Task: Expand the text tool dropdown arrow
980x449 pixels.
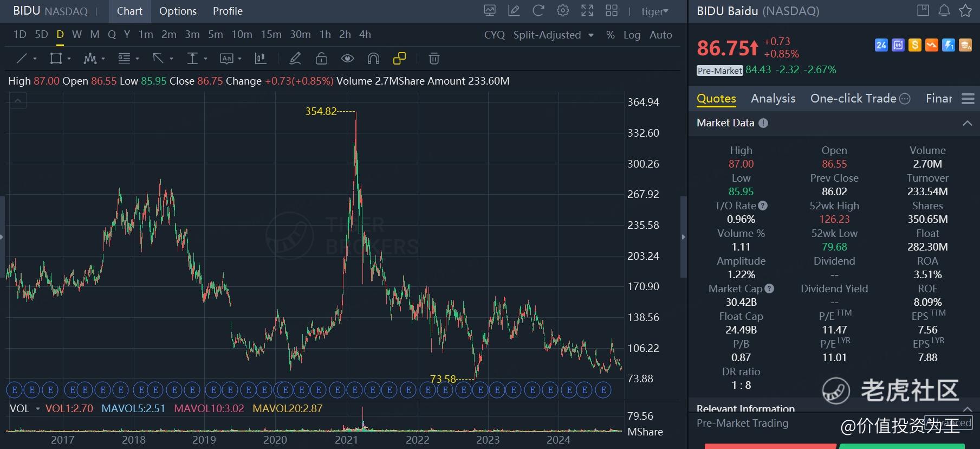Action: pos(239,59)
